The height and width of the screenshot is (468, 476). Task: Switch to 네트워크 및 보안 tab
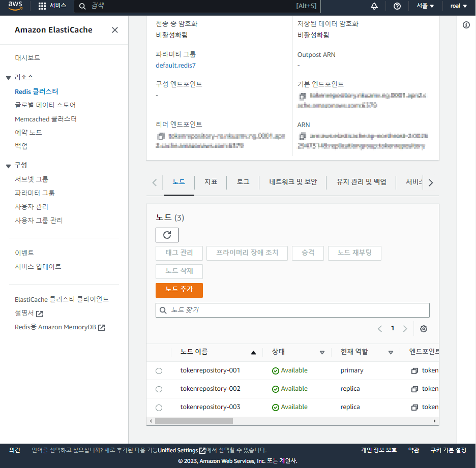pyautogui.click(x=293, y=182)
